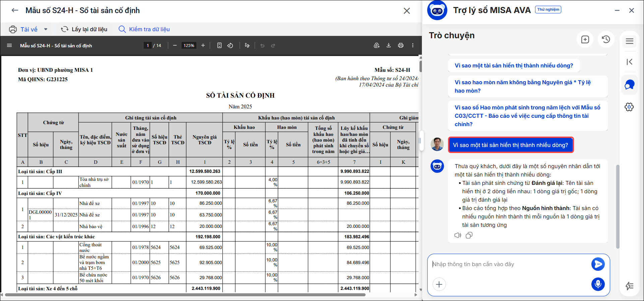Click the Tòa nhà trụ sở chính cell
This screenshot has width=644, height=301.
[95, 182]
